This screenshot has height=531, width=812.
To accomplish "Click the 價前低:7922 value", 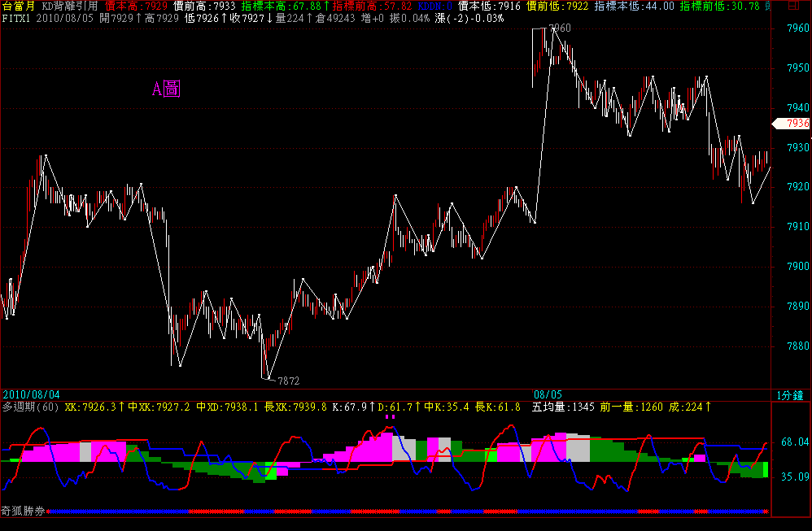I will click(557, 7).
